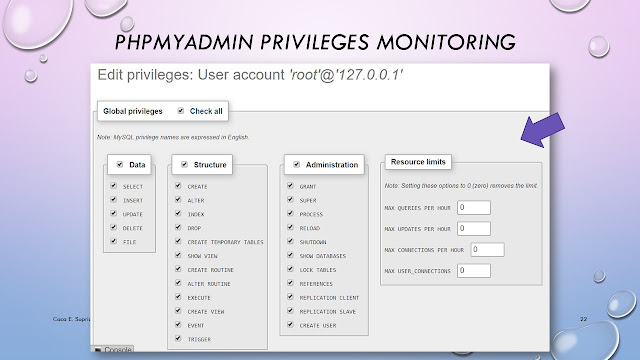Click the MAX CONNECTIONS PER HOUR field

(x=487, y=249)
